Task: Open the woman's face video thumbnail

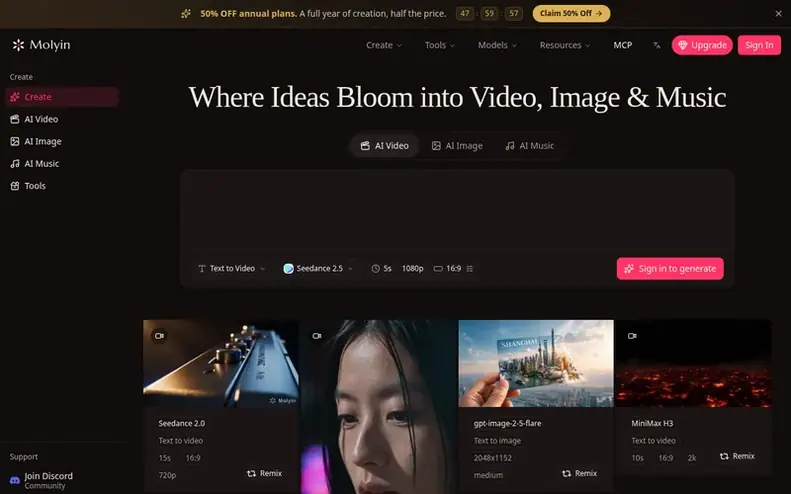Action: coord(378,407)
